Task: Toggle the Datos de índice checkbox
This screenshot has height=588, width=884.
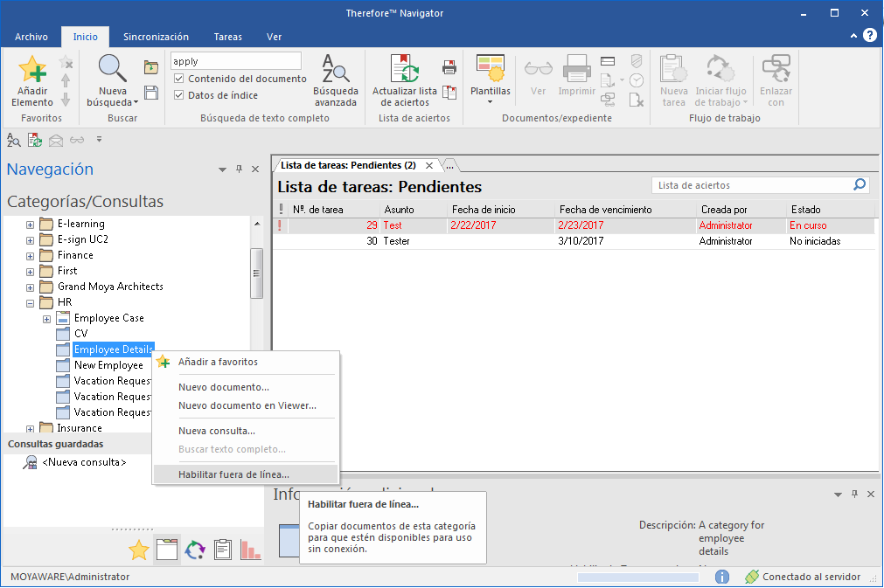Action: point(178,95)
